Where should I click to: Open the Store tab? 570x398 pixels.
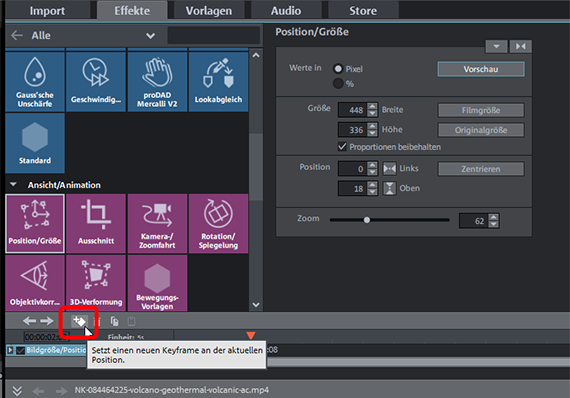pos(363,10)
